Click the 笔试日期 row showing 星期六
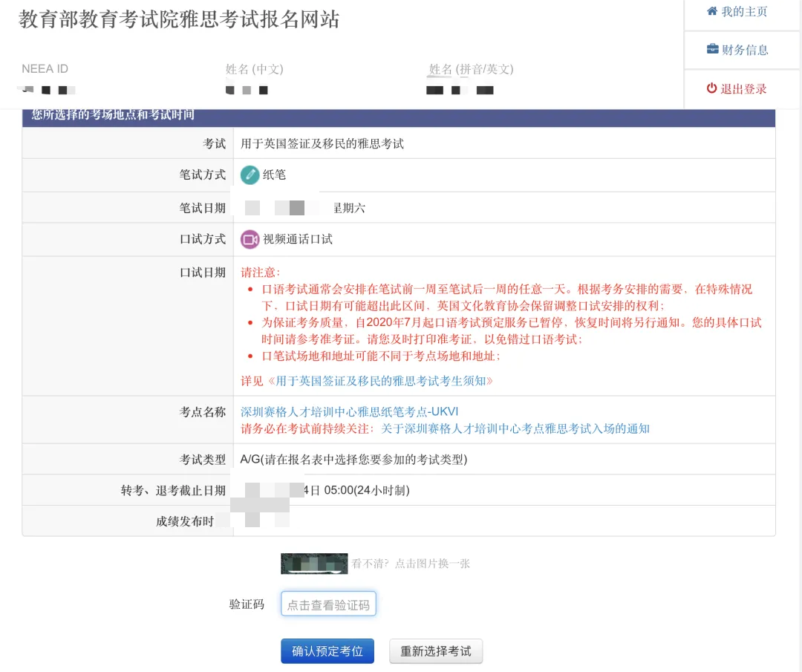Screen dimensions: 802x672 (328, 206)
